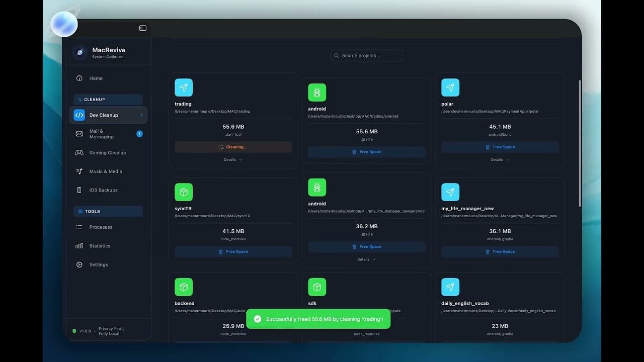Screen dimensions: 644x362
Task: Collapse the sidebar with the panel icon
Action: pos(142,28)
